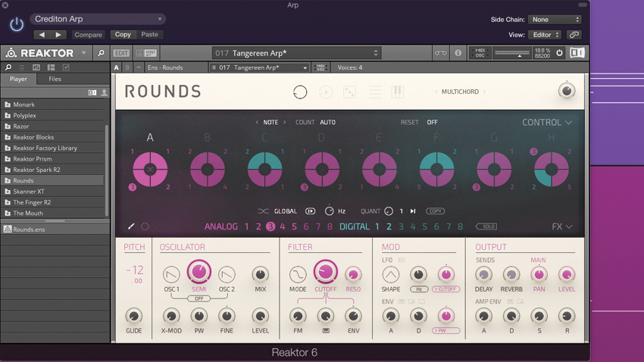Viewport: 644px width, 362px height.
Task: Click the Copy button
Action: point(123,35)
